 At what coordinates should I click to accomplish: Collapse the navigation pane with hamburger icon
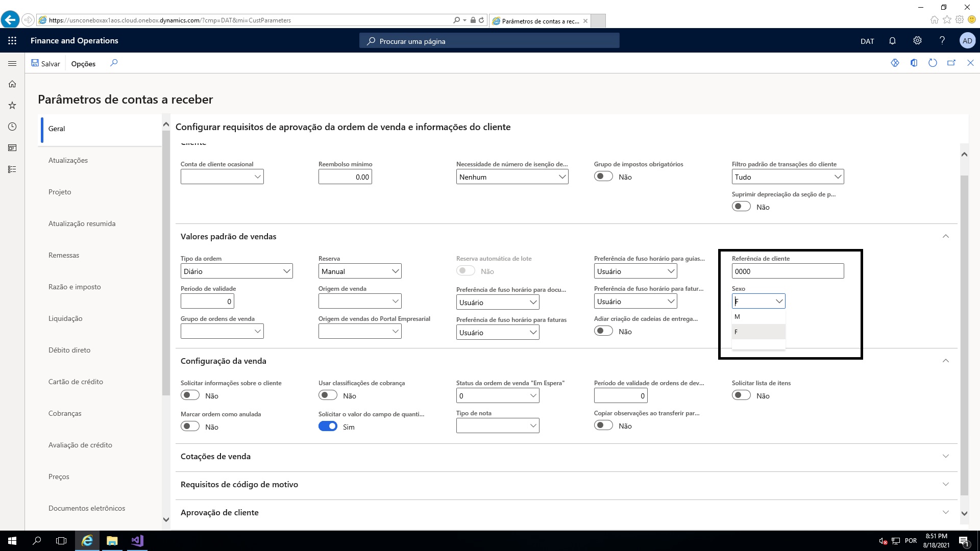(12, 63)
